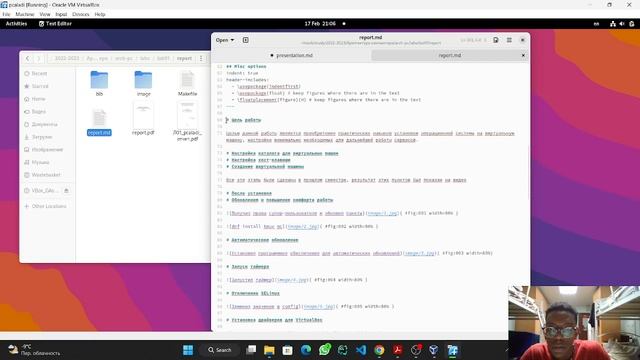
Task: Open the Activities overview
Action: [16, 24]
